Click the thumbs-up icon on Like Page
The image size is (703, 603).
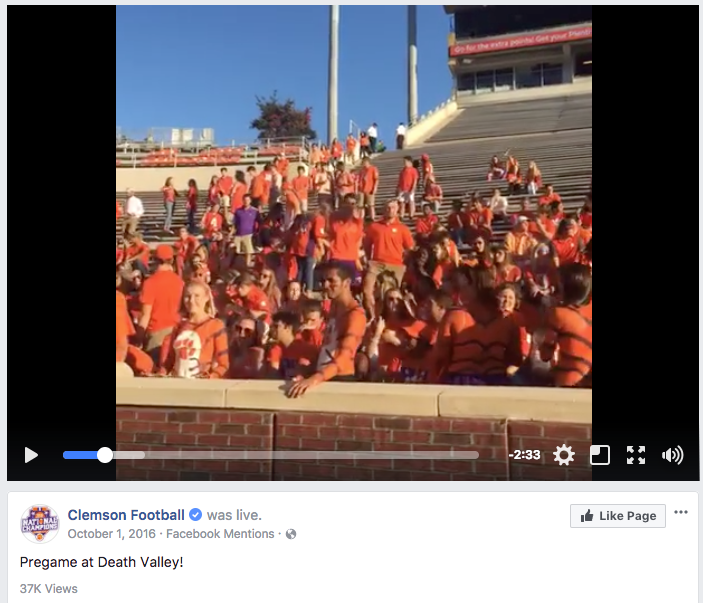click(x=587, y=516)
